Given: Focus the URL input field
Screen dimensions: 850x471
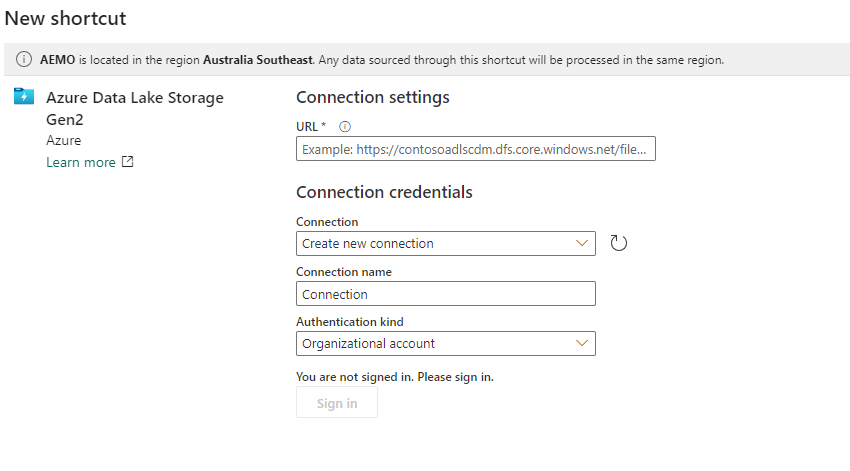Looking at the screenshot, I should 475,149.
